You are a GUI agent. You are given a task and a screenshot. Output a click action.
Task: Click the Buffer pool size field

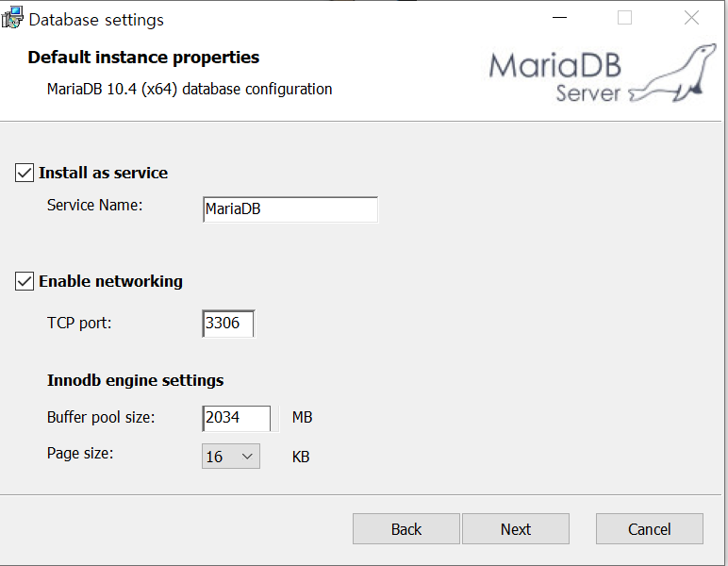(x=237, y=418)
